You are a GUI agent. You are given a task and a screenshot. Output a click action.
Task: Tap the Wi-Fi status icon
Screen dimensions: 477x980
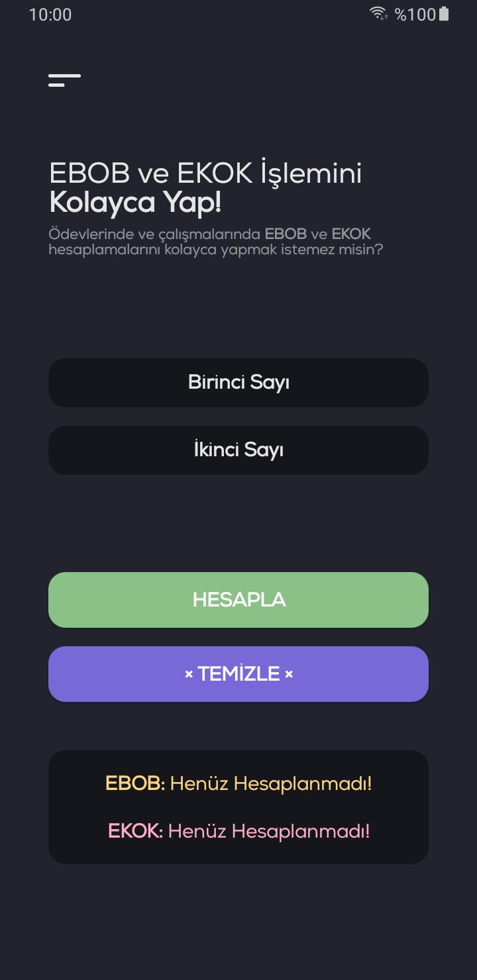pos(378,14)
